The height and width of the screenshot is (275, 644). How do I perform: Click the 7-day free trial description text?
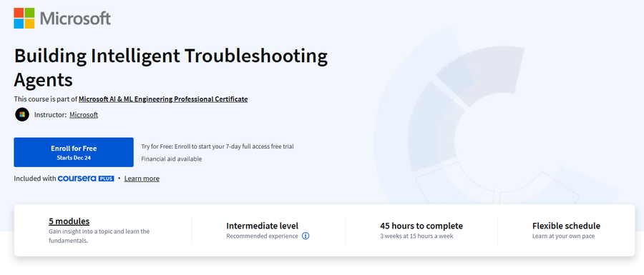click(x=218, y=146)
